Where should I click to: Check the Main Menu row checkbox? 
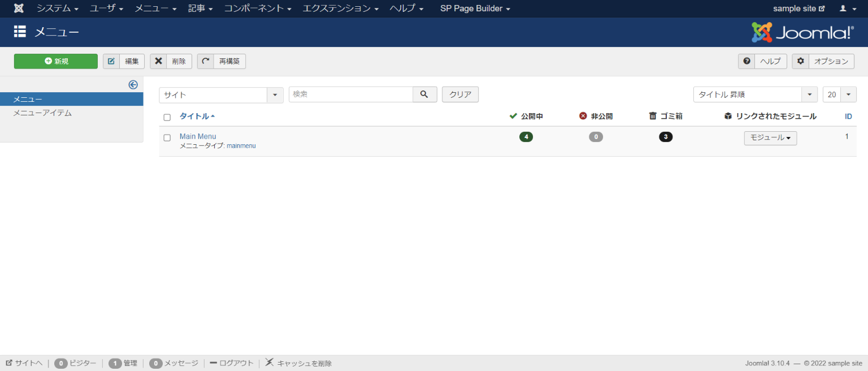(x=167, y=137)
